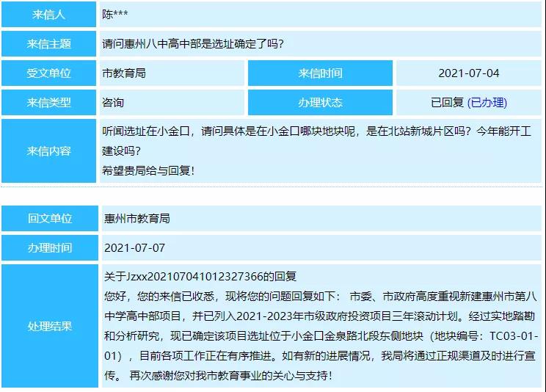Select reply title 关于Jzxx202107041012327366的回复
546x392 pixels.
[200, 276]
